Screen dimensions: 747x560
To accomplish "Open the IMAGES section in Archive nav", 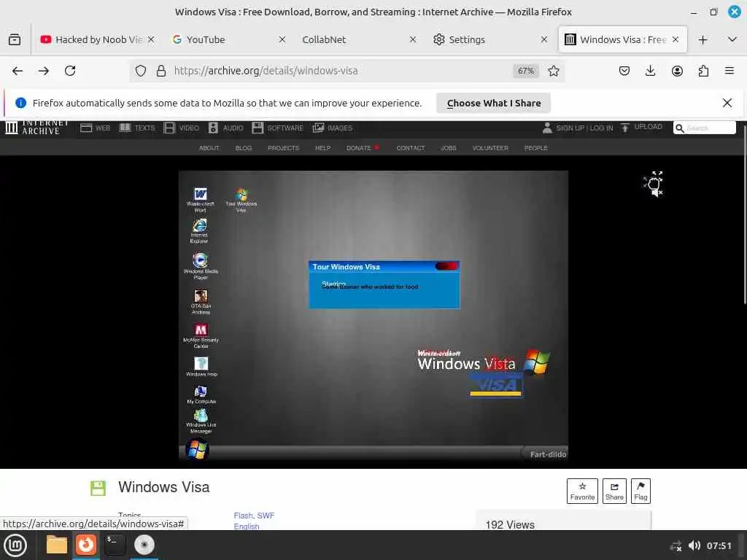I will (333, 128).
